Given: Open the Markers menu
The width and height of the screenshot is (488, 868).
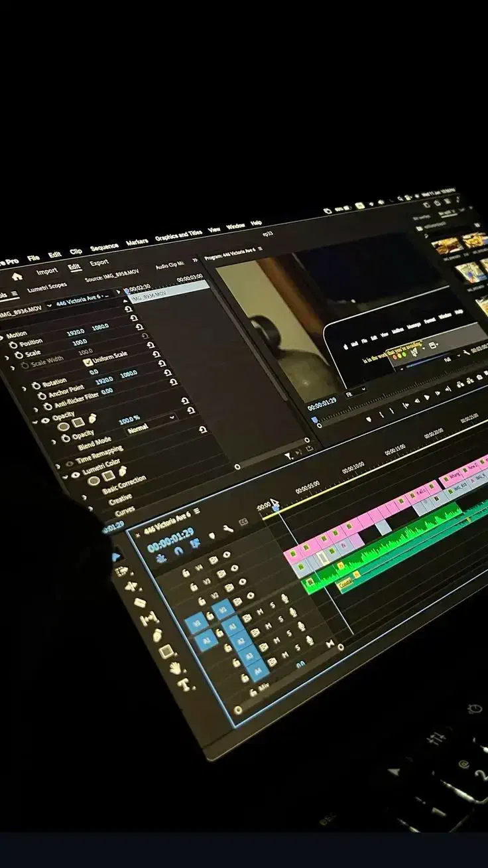Looking at the screenshot, I should click(137, 242).
